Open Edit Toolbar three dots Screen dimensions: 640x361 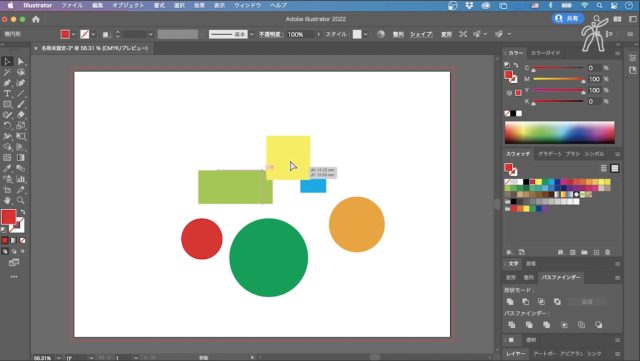pyautogui.click(x=14, y=277)
